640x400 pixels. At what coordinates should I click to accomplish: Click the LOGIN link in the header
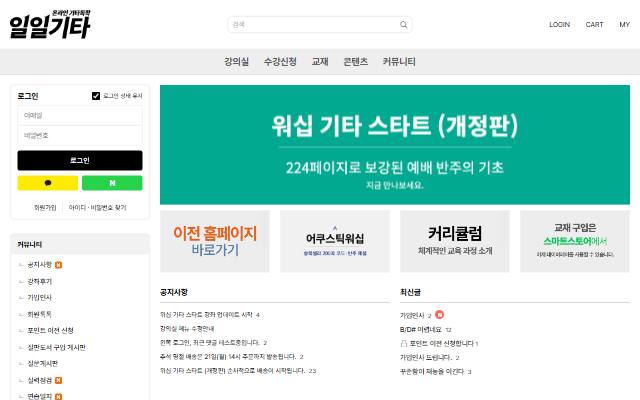[x=559, y=24]
